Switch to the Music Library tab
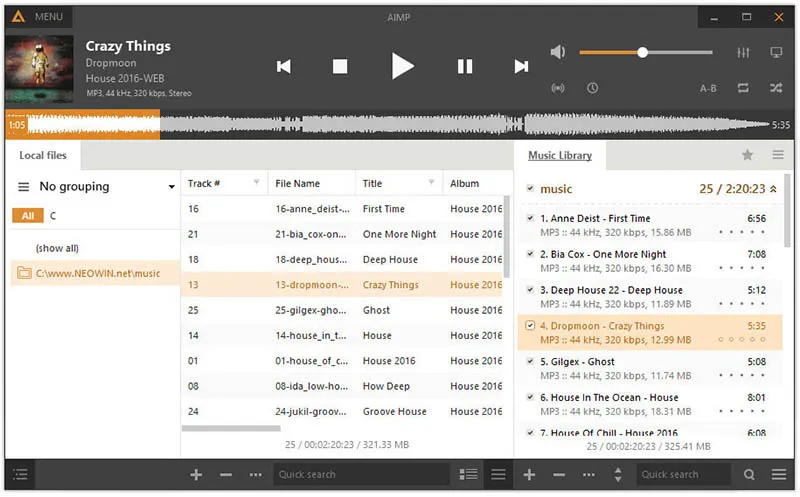 [559, 155]
